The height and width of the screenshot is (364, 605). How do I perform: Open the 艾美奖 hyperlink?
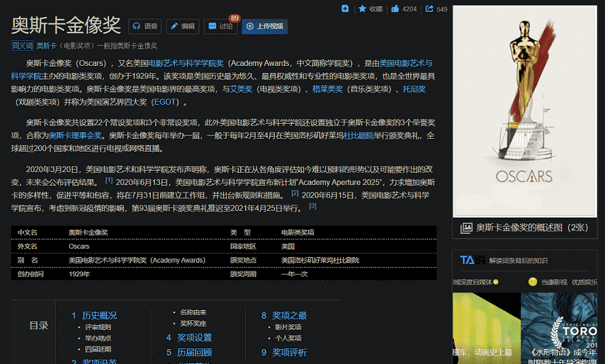click(242, 89)
